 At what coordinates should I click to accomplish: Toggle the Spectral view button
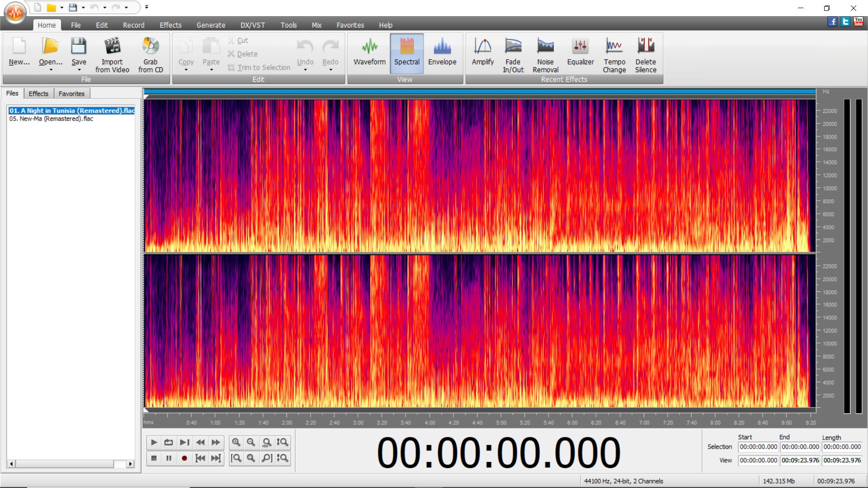pos(406,52)
